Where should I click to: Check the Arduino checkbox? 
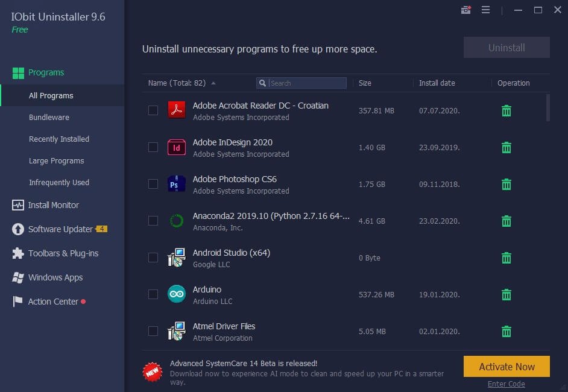[x=153, y=294]
